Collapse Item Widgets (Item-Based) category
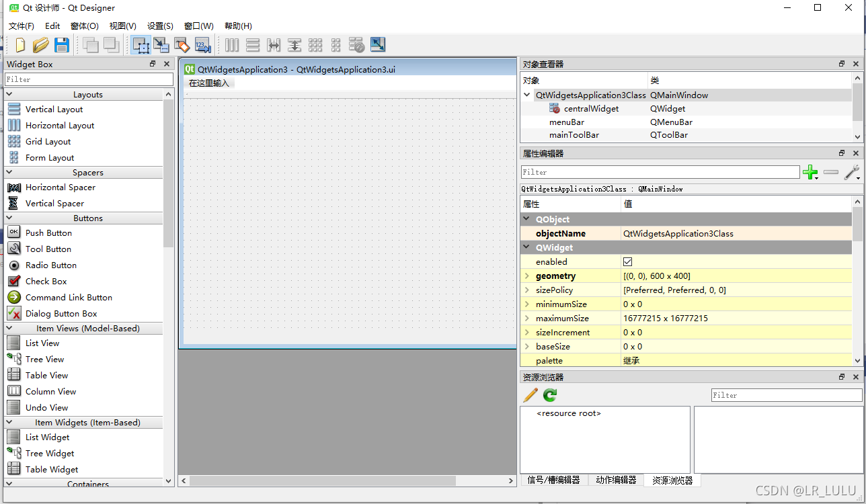Image resolution: width=866 pixels, height=504 pixels. pyautogui.click(x=9, y=423)
